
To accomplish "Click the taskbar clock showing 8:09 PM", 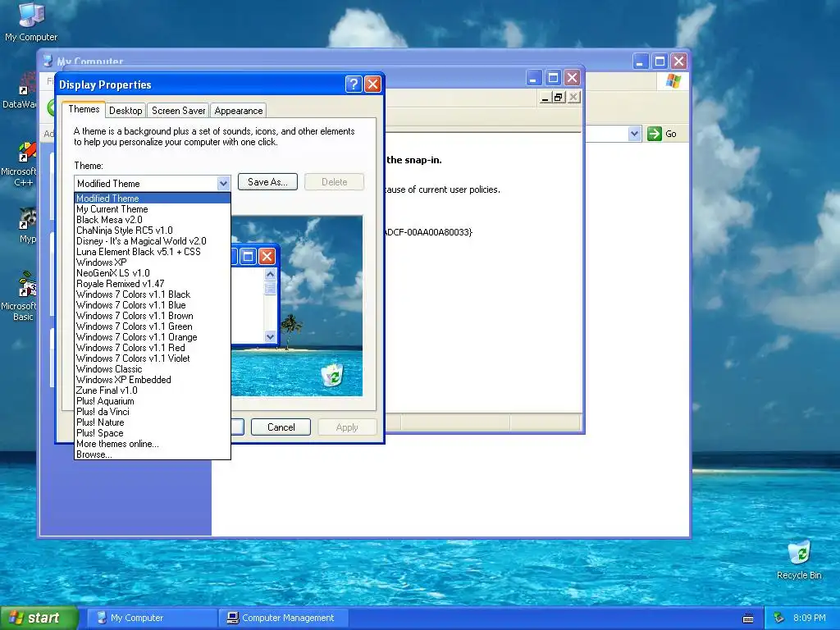I will click(x=809, y=618).
